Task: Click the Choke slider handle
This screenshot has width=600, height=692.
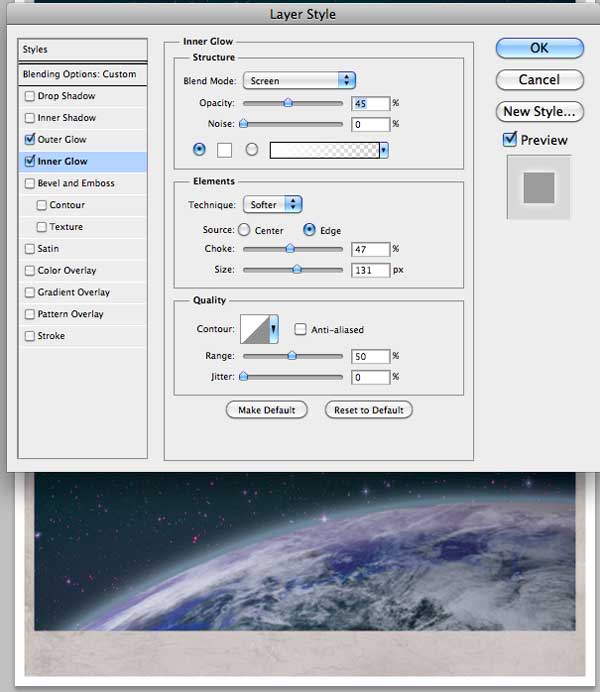Action: click(290, 249)
